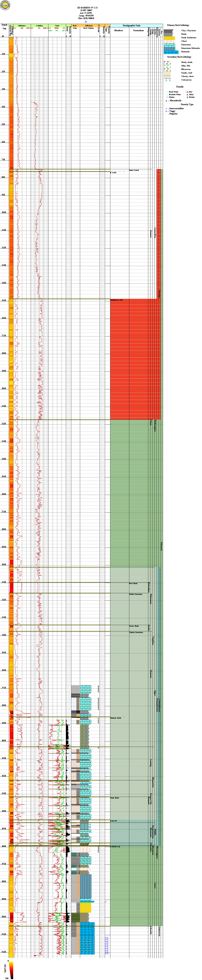202x980 pixels.
Task: Click the "Severy Shale" formation label
Action: [134, 626]
